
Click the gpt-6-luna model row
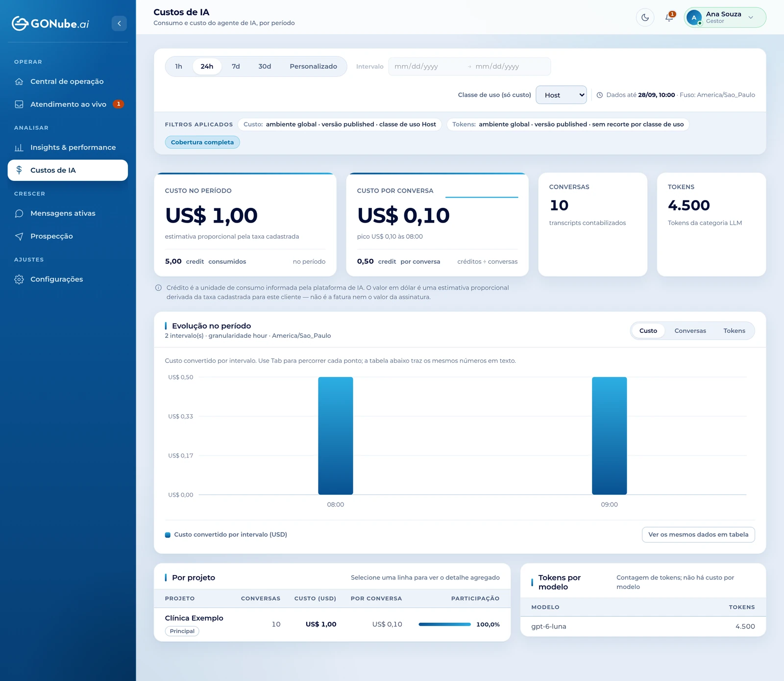click(x=643, y=627)
